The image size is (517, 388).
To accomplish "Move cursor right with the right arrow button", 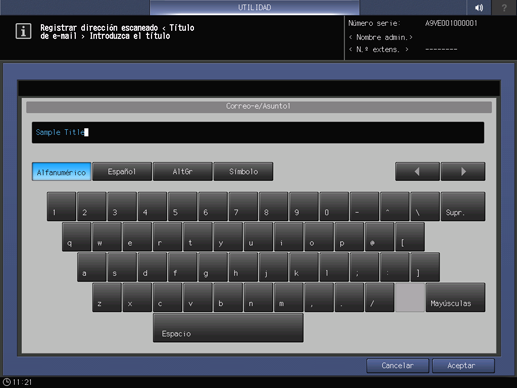I will pyautogui.click(x=463, y=172).
